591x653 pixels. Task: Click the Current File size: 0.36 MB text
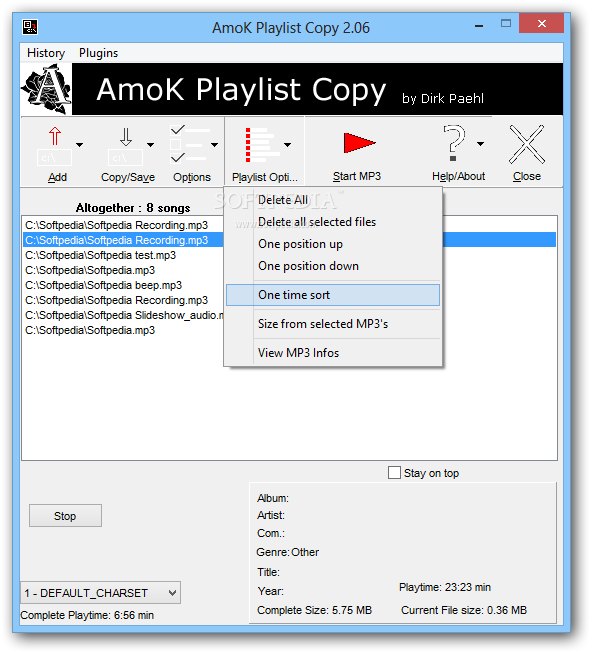click(464, 610)
